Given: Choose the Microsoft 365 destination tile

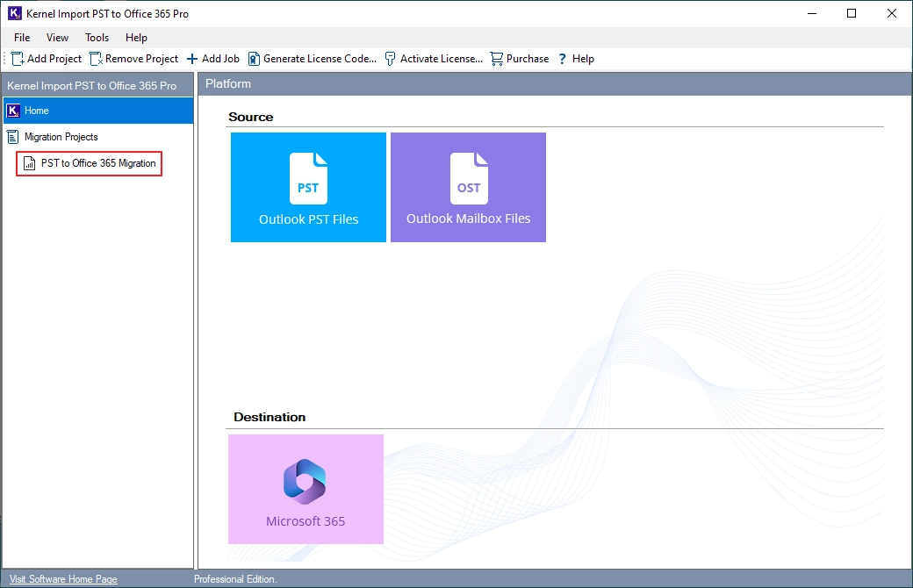Looking at the screenshot, I should pos(306,489).
